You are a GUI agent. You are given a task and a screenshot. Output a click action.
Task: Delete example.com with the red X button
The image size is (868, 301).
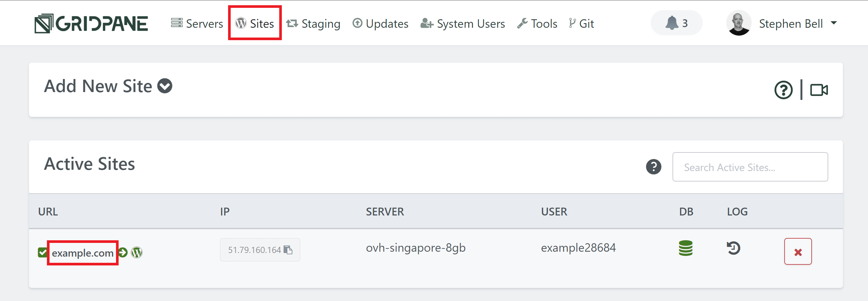pyautogui.click(x=798, y=252)
